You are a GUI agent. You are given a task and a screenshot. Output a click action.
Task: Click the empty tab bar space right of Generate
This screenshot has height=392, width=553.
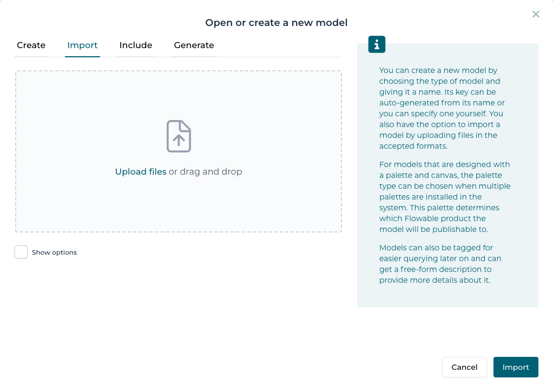(279, 45)
